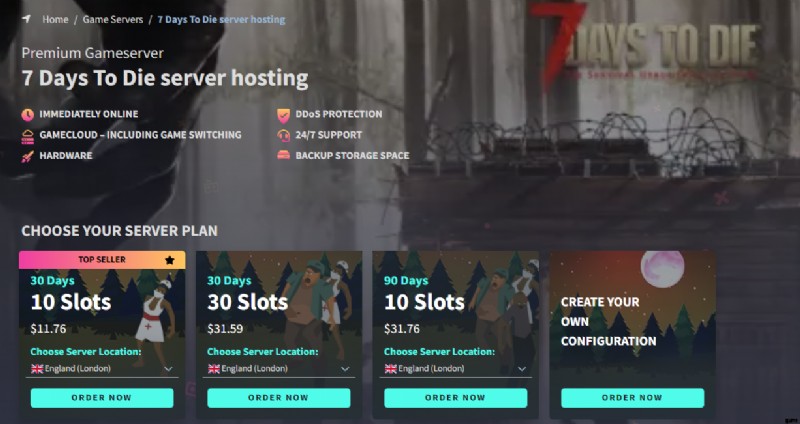Click the Immediately Online clock icon
Image resolution: width=800 pixels, height=424 pixels.
[x=28, y=114]
